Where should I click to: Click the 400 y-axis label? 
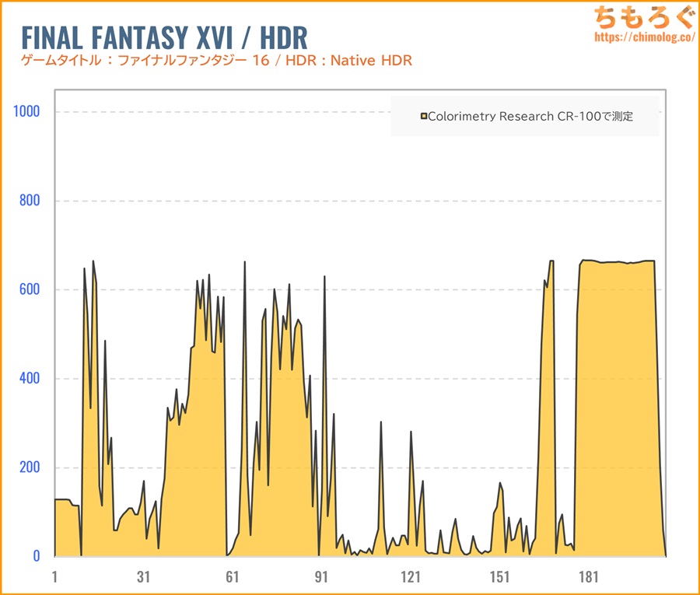30,379
